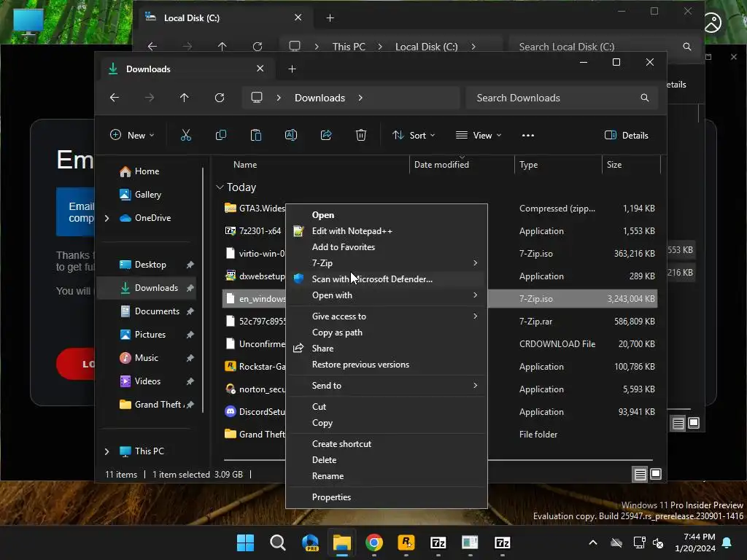Open Pictures quick access folder

tap(150, 335)
